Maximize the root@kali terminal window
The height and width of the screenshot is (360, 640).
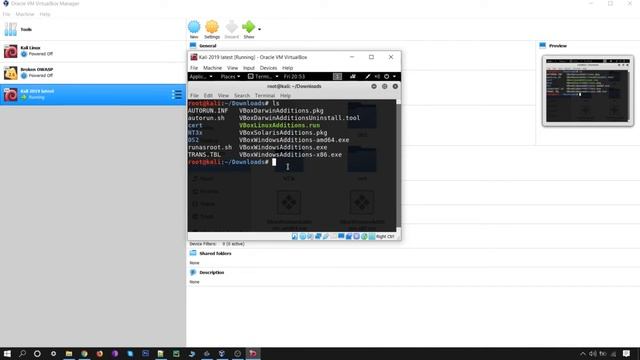[384, 87]
